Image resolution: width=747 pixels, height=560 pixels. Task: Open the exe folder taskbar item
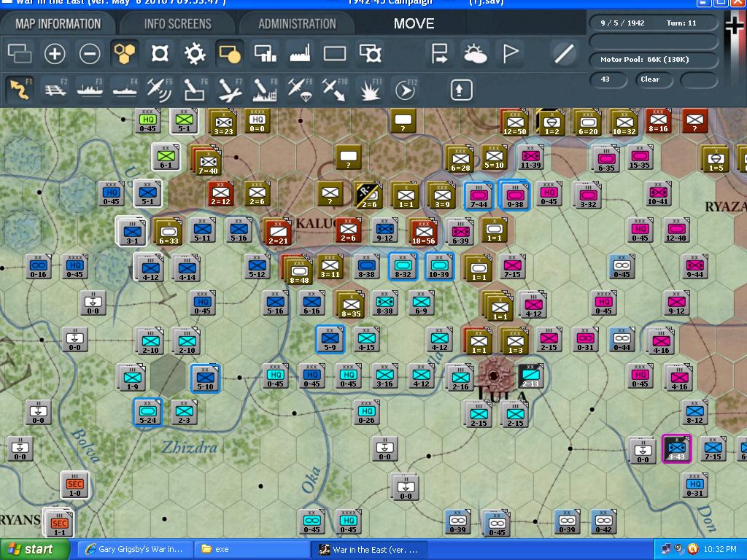252,550
